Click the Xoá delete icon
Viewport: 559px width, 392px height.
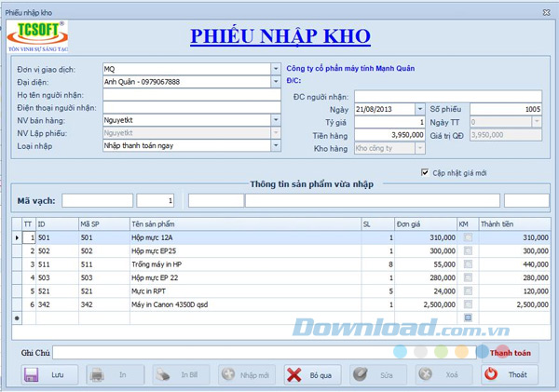(425, 374)
